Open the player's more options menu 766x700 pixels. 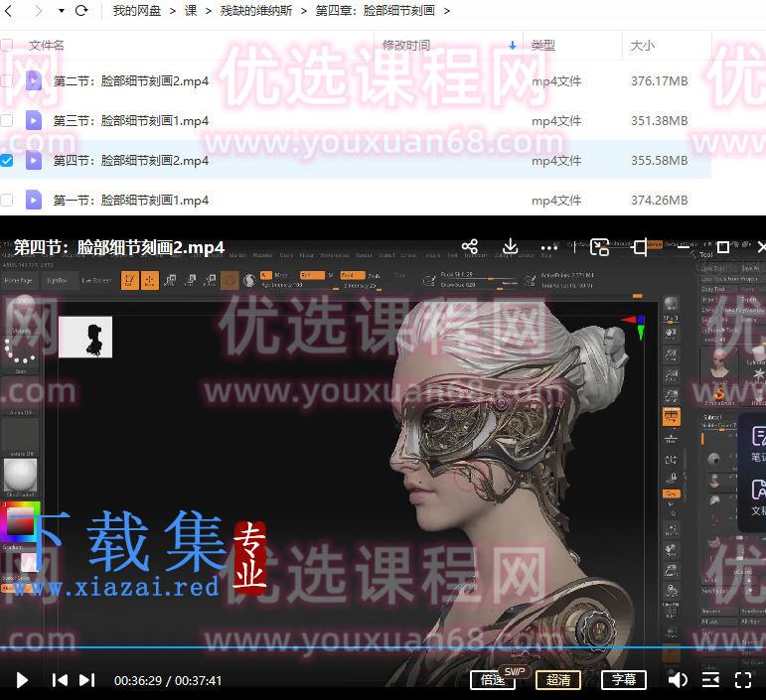coord(549,247)
